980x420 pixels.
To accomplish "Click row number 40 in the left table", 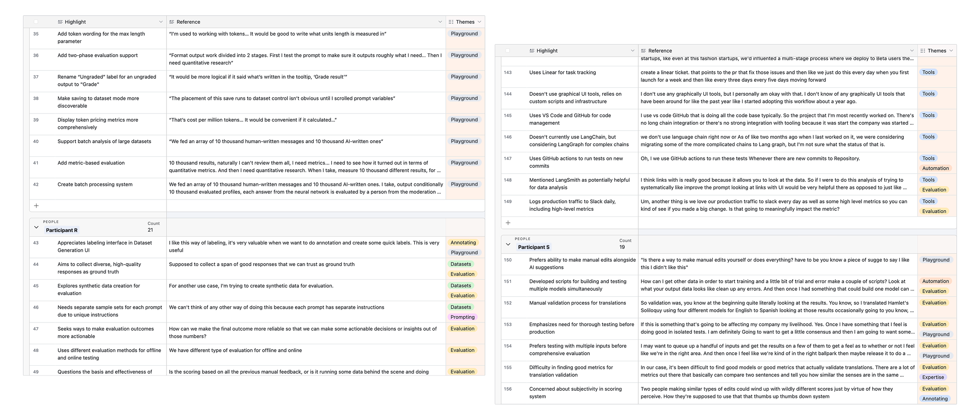I will click(36, 142).
